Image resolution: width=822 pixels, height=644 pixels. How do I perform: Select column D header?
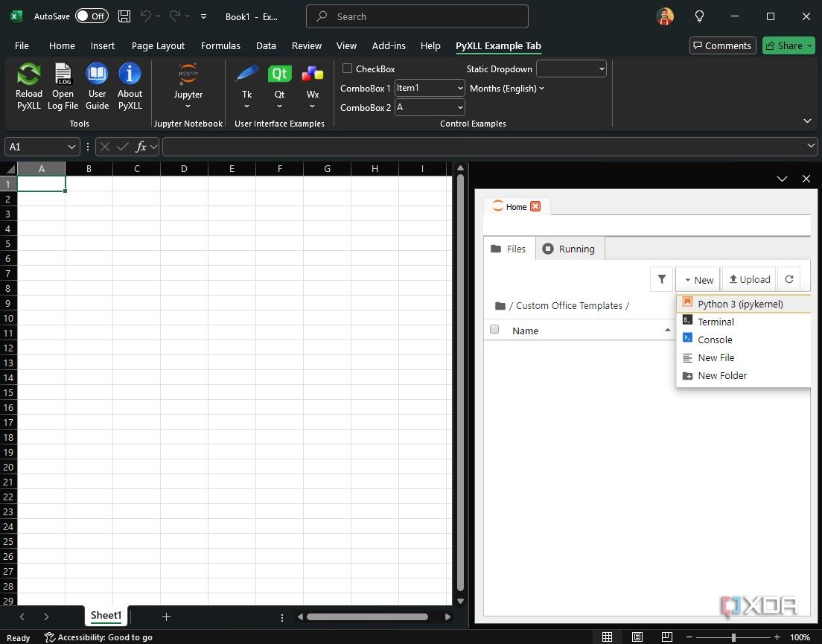coord(184,169)
